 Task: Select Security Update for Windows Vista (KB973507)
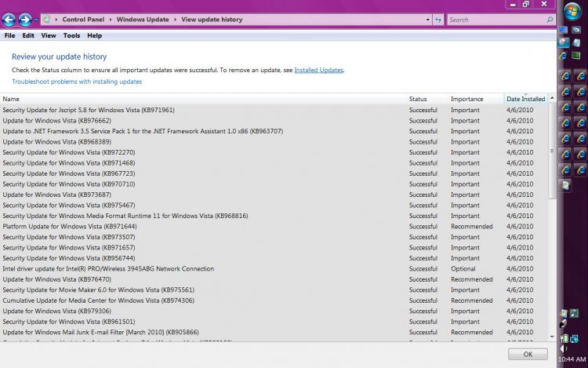274,237
